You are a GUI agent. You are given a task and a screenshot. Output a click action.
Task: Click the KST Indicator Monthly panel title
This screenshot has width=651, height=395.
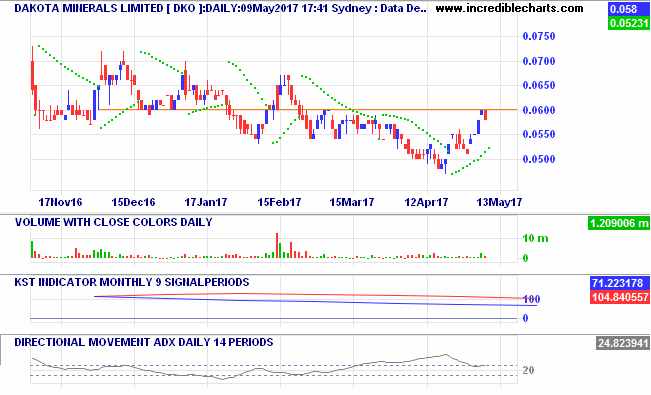tap(132, 282)
